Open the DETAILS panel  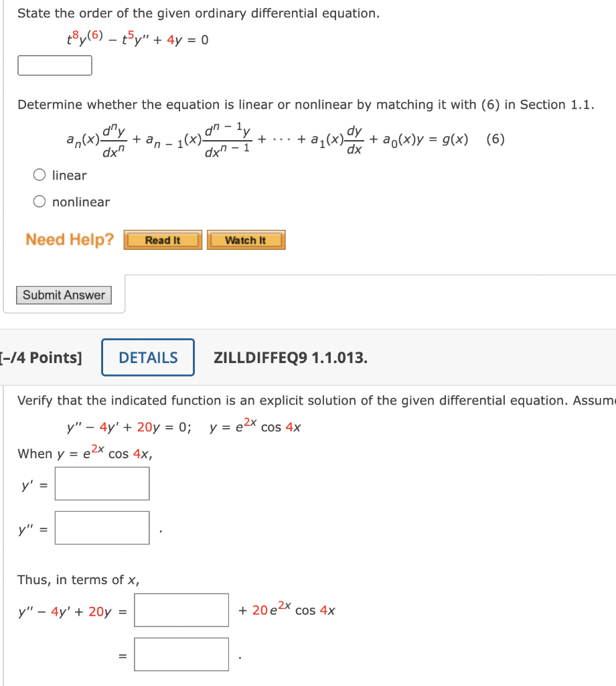(147, 357)
